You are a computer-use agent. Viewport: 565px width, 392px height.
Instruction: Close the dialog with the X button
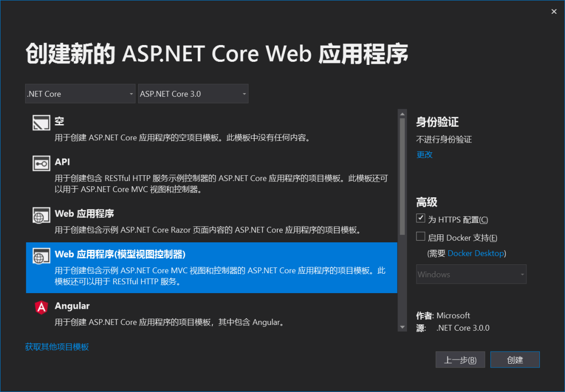554,12
